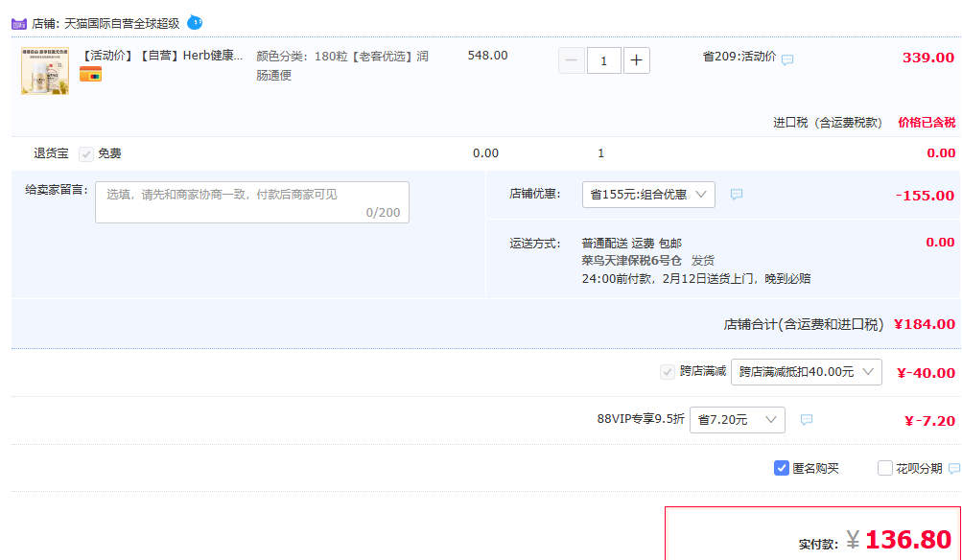Select the 548.00 original price text
This screenshot has height=560, width=962.
click(488, 56)
